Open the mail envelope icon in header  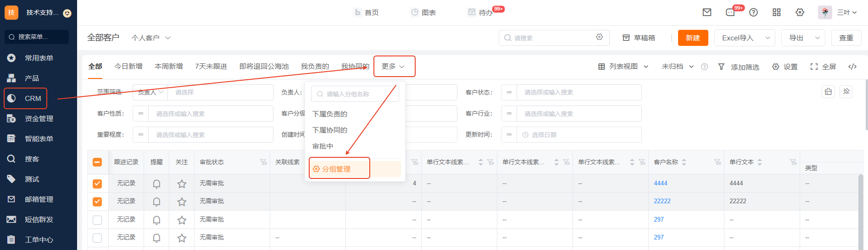pyautogui.click(x=707, y=12)
